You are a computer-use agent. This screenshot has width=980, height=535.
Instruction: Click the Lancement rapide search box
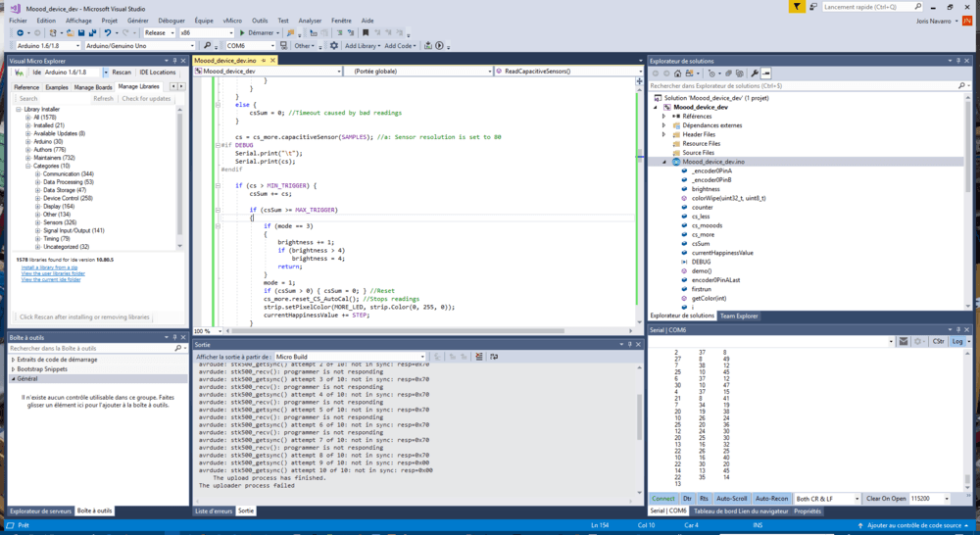(872, 7)
